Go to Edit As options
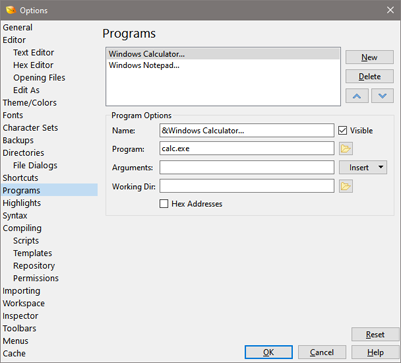Screen dimensions: 401x363 coord(26,90)
